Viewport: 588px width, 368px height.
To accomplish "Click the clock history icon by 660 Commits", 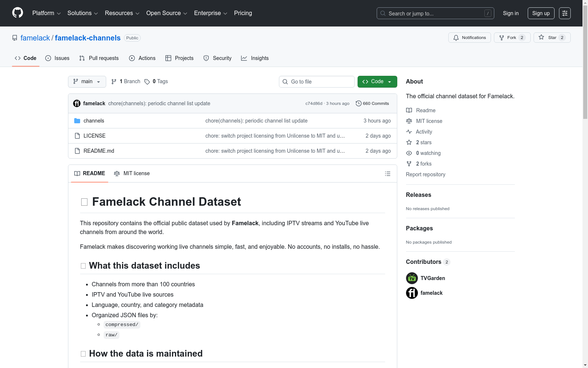I will [359, 103].
